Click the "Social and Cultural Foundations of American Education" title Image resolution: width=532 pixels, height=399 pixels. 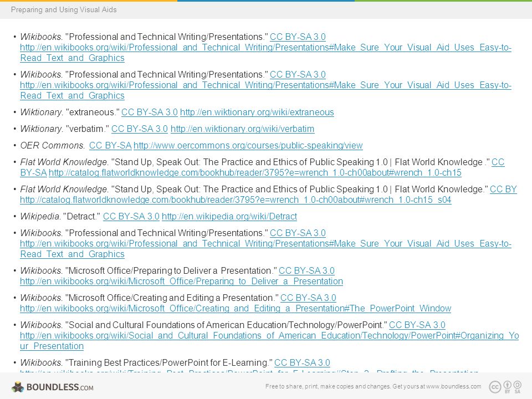pyautogui.click(x=226, y=325)
